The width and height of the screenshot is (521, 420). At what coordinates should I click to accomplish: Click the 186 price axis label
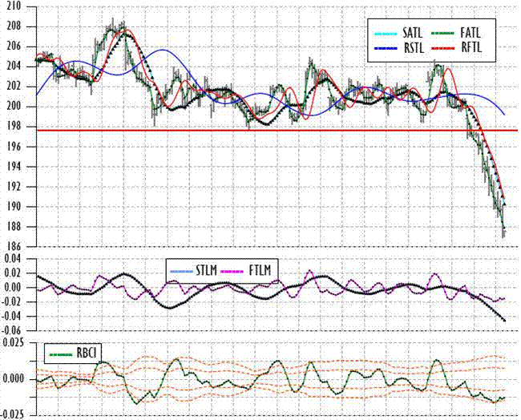point(14,247)
